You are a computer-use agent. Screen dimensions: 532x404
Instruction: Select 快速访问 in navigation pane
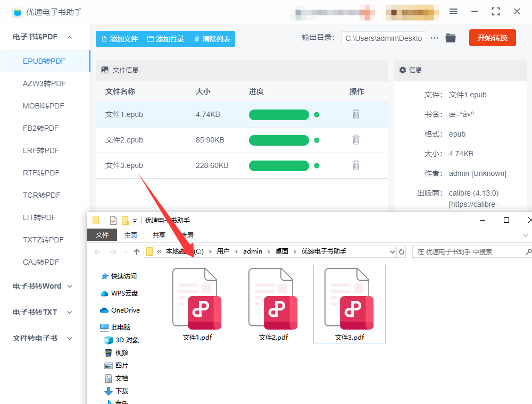tap(119, 276)
